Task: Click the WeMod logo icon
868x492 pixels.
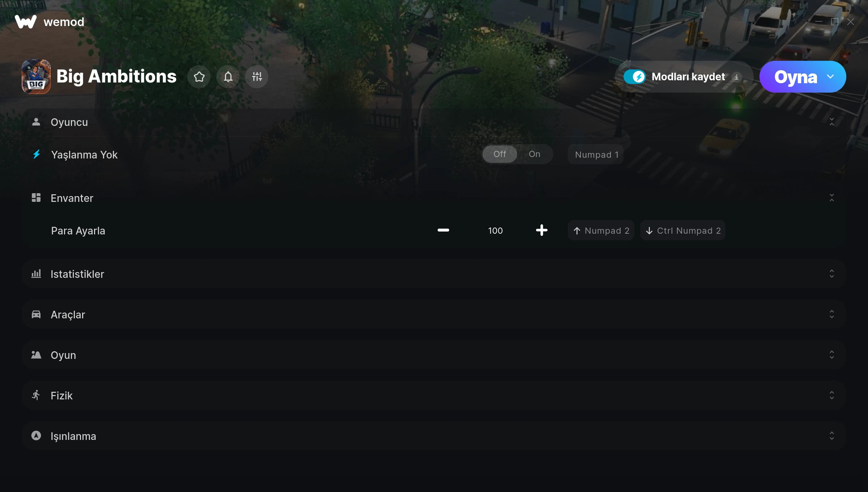Action: (x=26, y=22)
